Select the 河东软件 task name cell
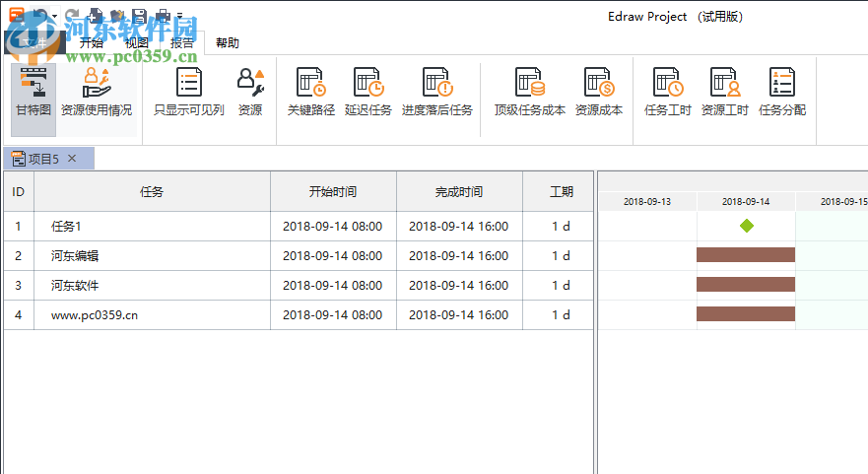868x474 pixels. pyautogui.click(x=153, y=285)
